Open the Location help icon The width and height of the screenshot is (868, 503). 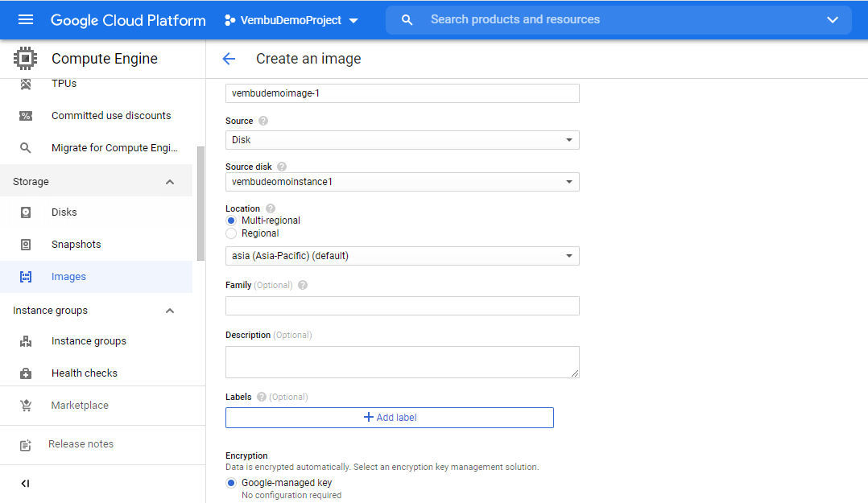pos(271,208)
